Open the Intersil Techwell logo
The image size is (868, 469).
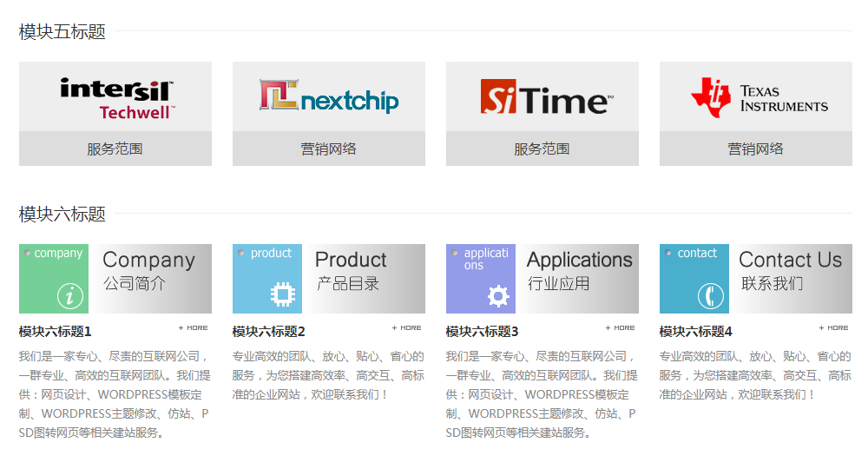(115, 97)
